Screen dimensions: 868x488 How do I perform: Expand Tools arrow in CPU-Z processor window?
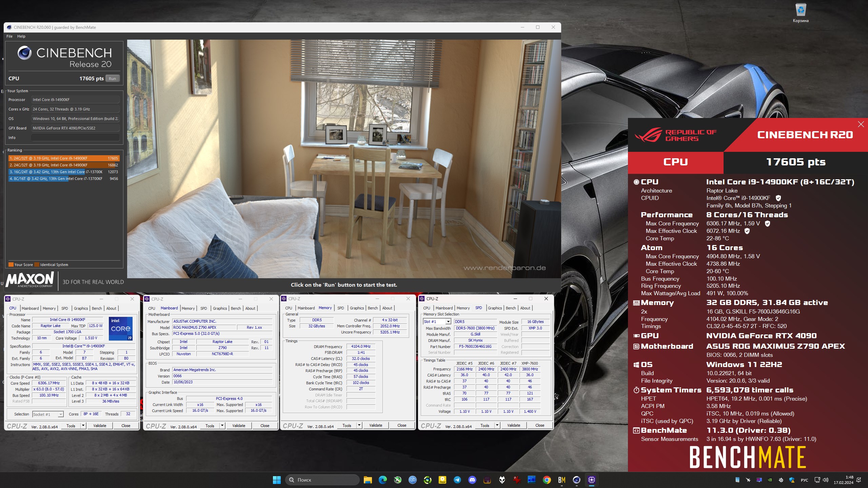83,426
